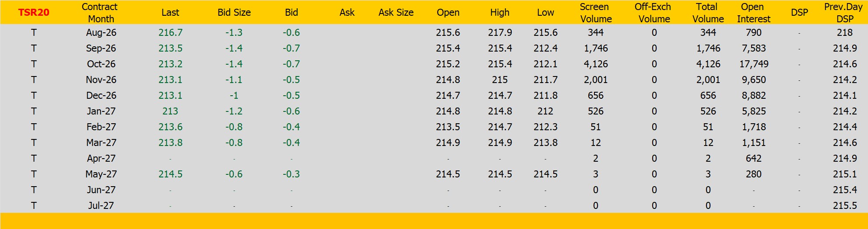Click the Nov-26 screen volume 2,001
This screenshot has height=229, width=868.
click(596, 80)
